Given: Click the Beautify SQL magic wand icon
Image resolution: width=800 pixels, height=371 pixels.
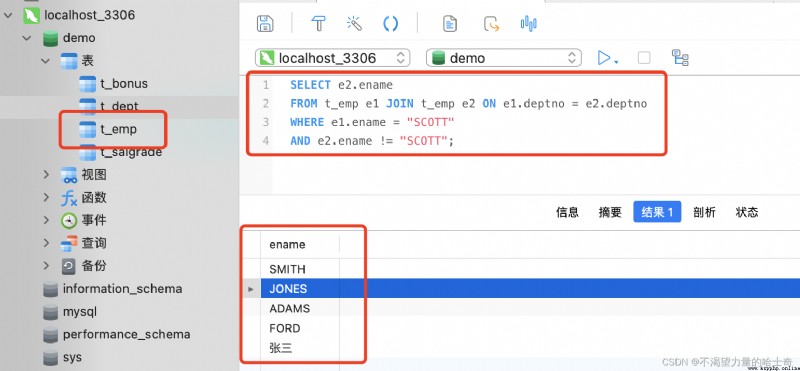Looking at the screenshot, I should tap(354, 23).
